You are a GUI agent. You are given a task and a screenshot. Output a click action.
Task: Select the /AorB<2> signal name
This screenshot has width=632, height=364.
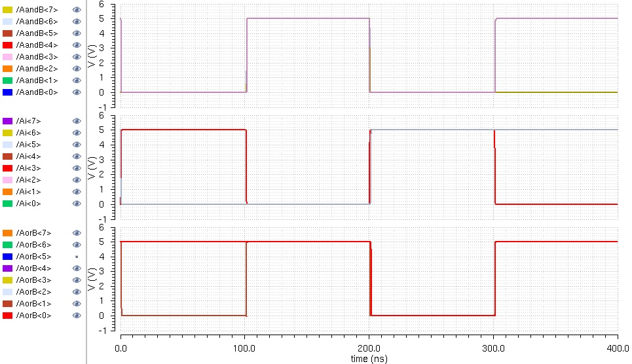pyautogui.click(x=34, y=292)
